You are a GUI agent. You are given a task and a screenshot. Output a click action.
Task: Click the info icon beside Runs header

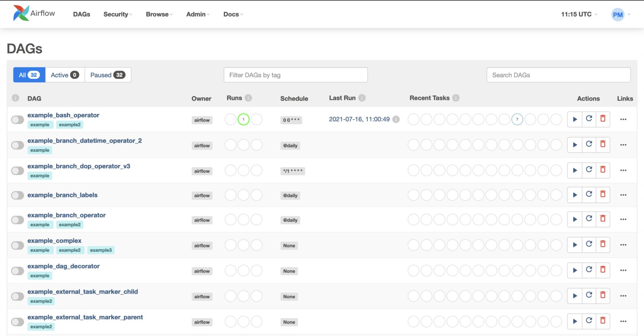point(248,98)
